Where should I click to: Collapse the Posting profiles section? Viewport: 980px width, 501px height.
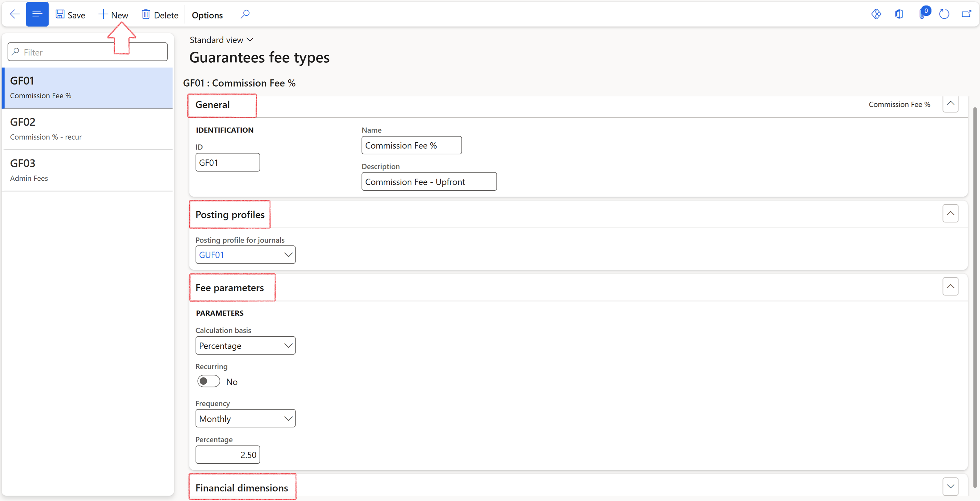point(950,213)
